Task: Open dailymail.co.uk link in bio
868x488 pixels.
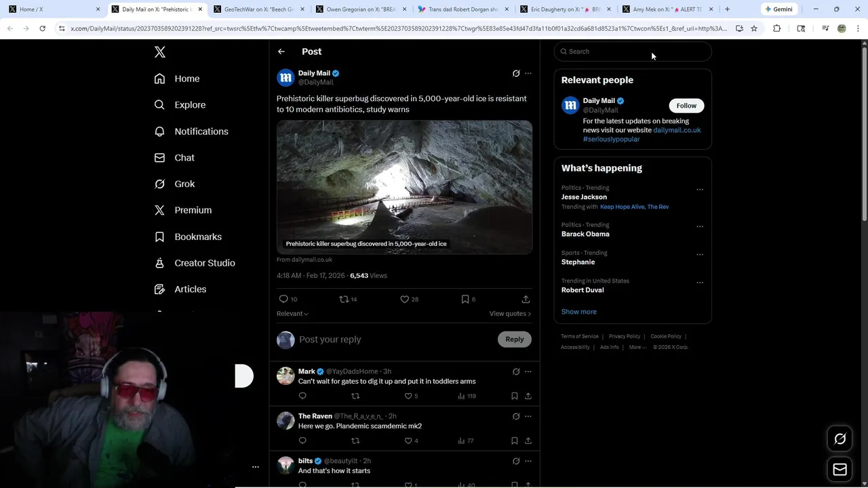Action: [677, 130]
